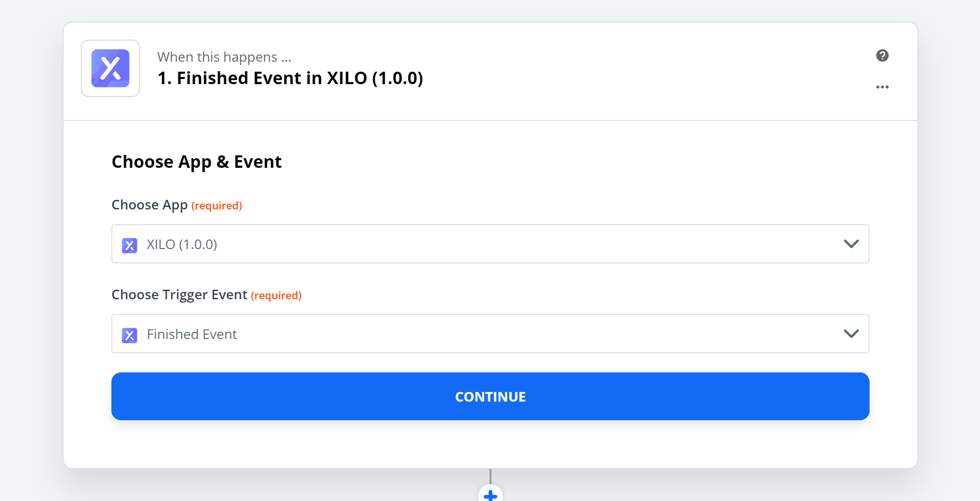Click the XILO icon beside Finished Event
This screenshot has height=501, width=980.
130,335
